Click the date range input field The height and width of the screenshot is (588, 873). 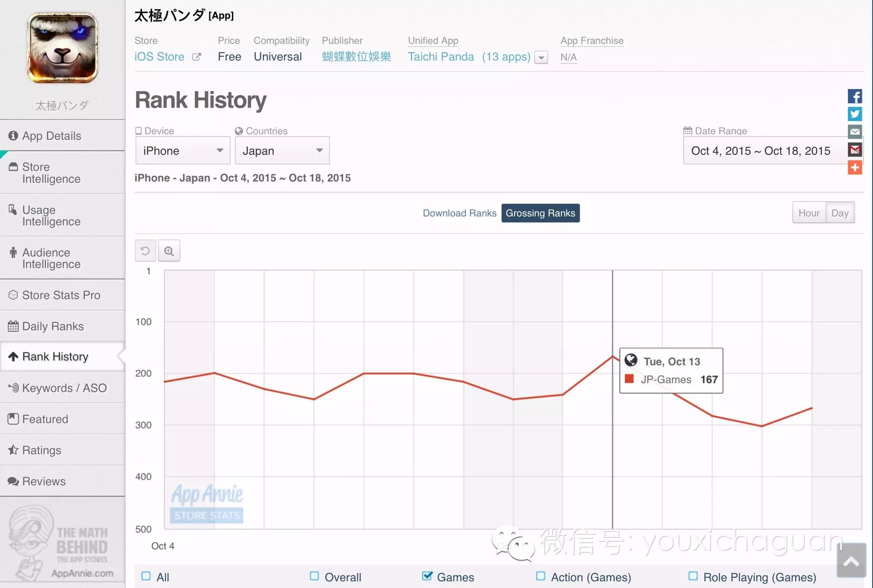761,150
